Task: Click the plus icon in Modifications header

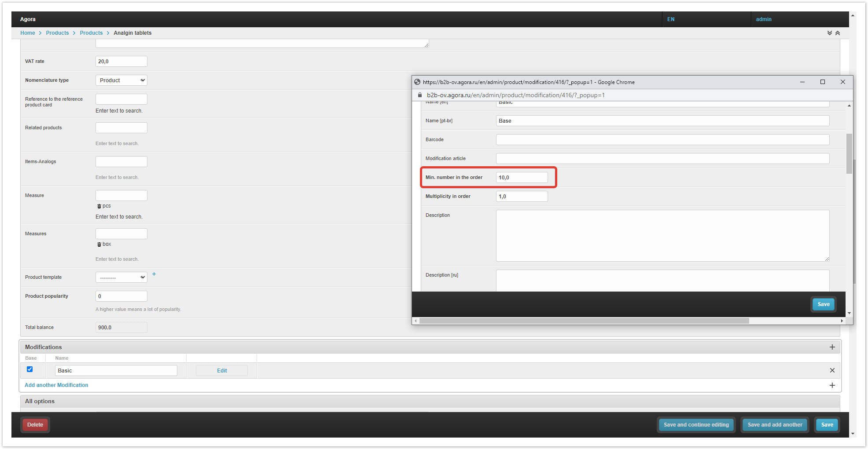Action: tap(832, 347)
